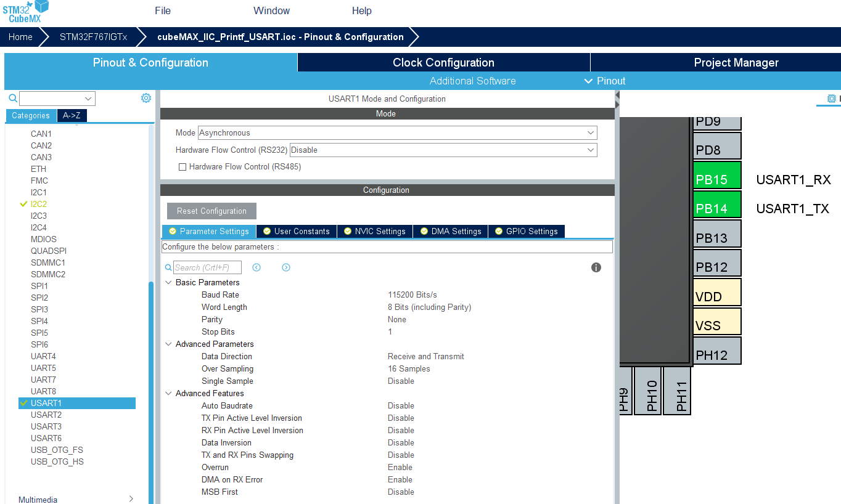Click the magnifier icon beside the parameter search
The height and width of the screenshot is (504, 841).
pos(168,267)
